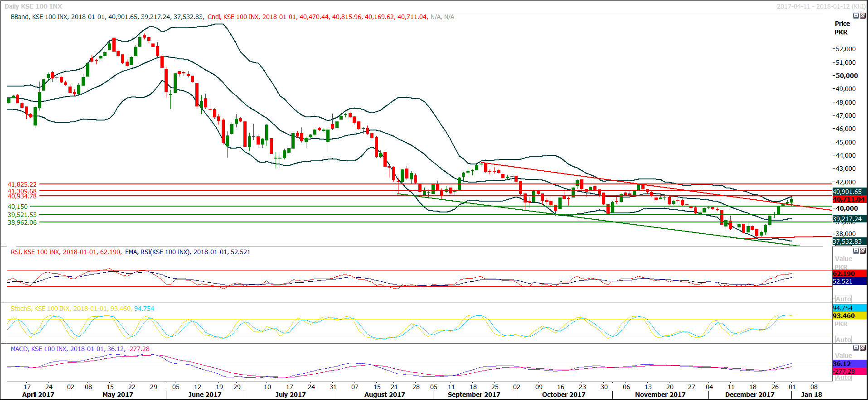Click the 41,825.22 resistance level label
Screen dimensions: 868x400
click(22, 184)
